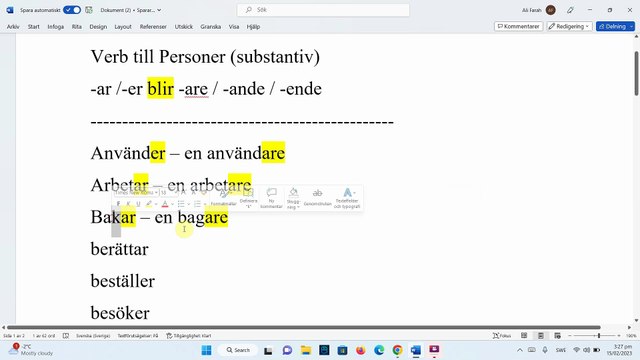
Task: Apply red font color from mini toolbar
Action: 165,204
